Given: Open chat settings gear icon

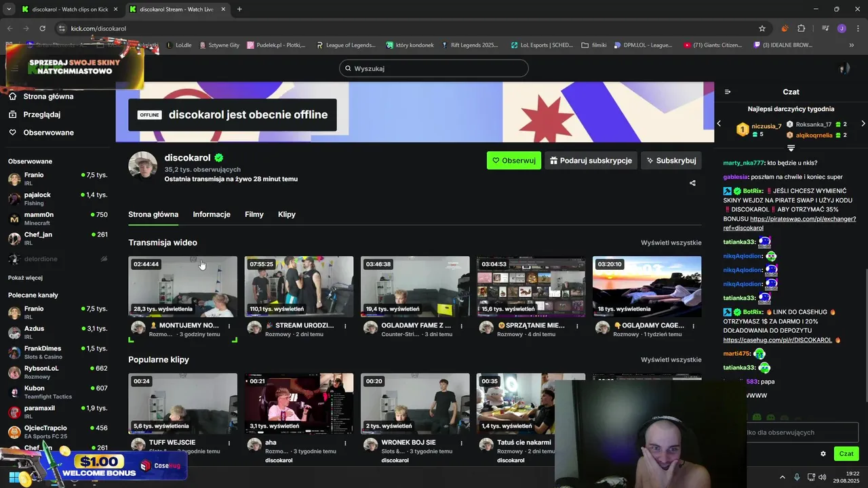Looking at the screenshot, I should (x=823, y=454).
